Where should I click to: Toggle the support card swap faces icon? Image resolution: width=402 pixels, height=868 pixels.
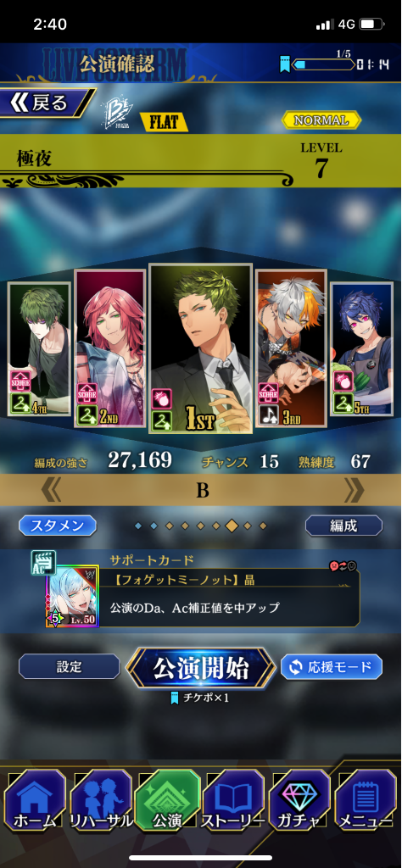(x=343, y=565)
